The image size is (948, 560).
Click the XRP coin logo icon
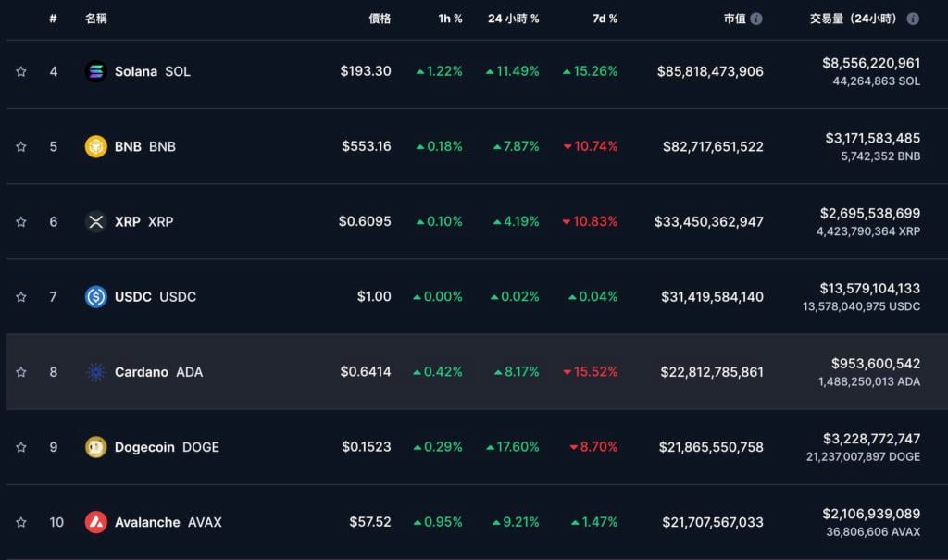[x=96, y=221]
